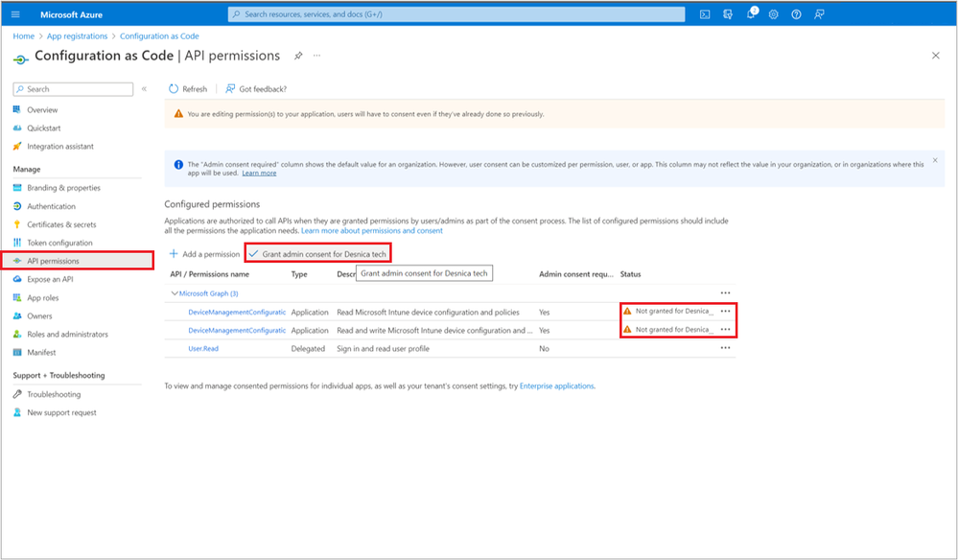
Task: Close the API permissions blade
Action: pyautogui.click(x=935, y=56)
